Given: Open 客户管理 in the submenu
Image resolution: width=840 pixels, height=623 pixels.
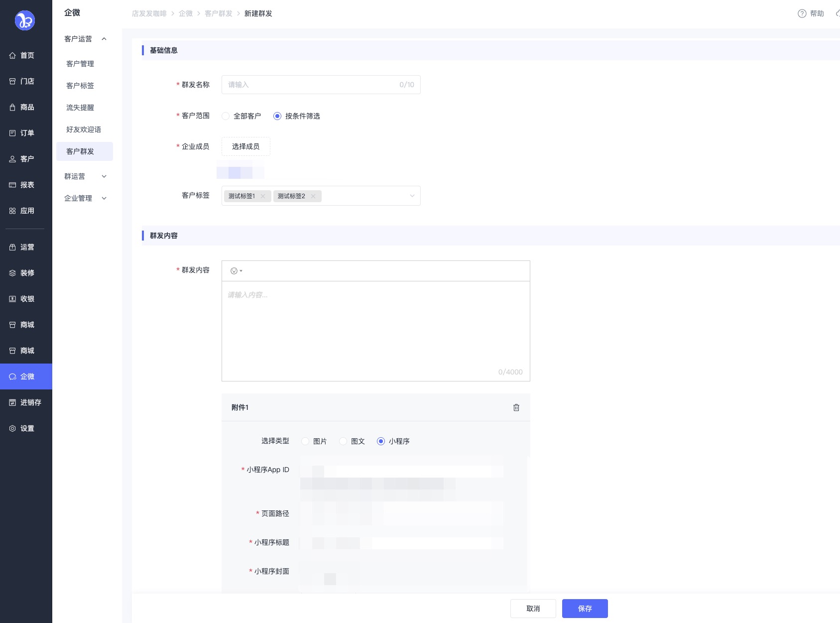Looking at the screenshot, I should click(80, 64).
